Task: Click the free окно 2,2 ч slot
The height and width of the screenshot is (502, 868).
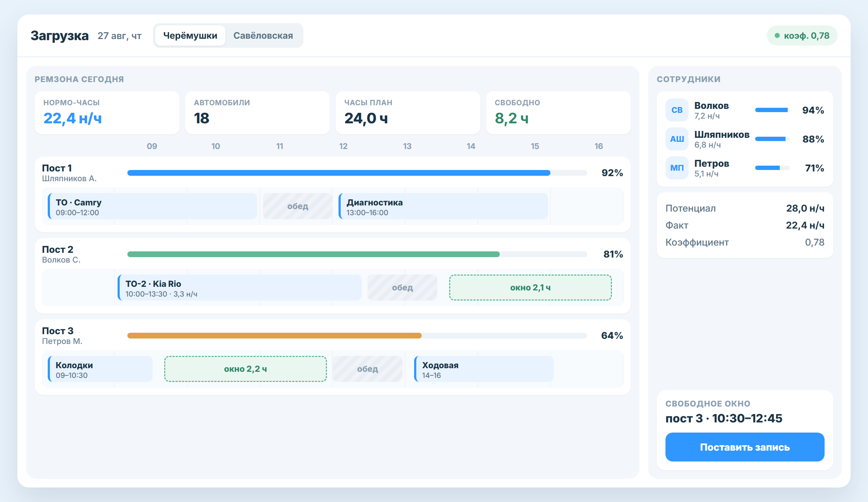Action: [245, 369]
